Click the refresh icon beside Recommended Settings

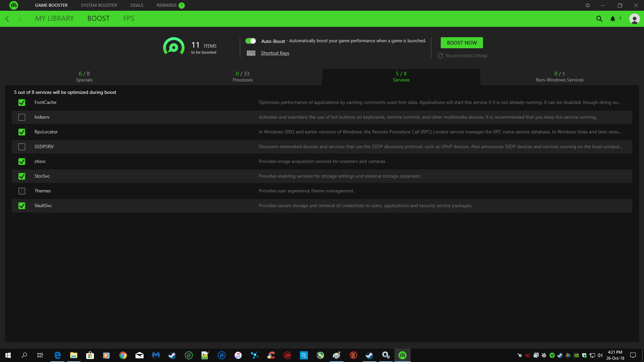pyautogui.click(x=440, y=56)
